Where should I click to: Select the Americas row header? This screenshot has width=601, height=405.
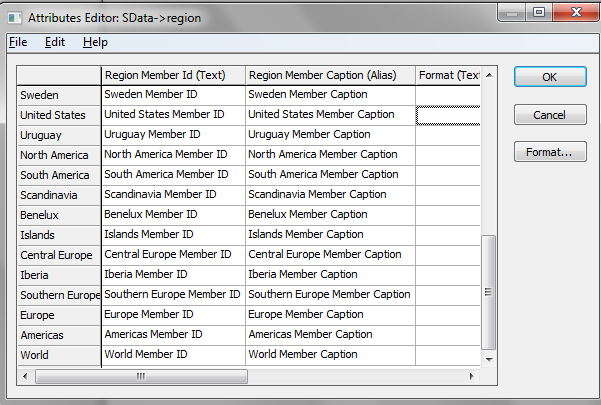coord(59,335)
